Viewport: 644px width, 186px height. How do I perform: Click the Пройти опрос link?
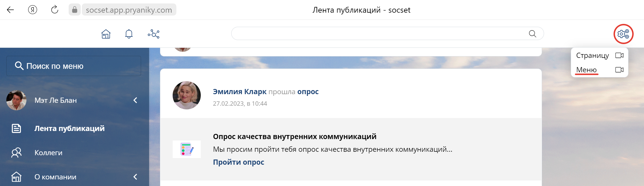[238, 162]
